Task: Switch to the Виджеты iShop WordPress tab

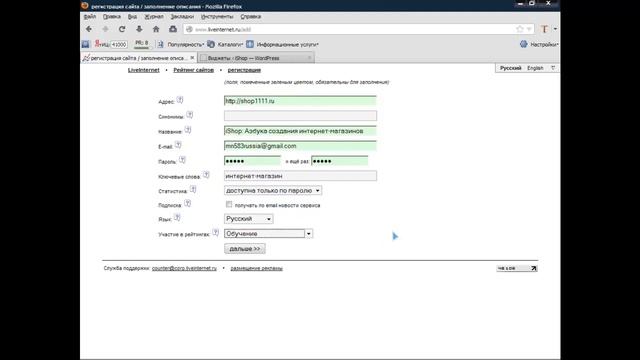Action: click(x=256, y=58)
